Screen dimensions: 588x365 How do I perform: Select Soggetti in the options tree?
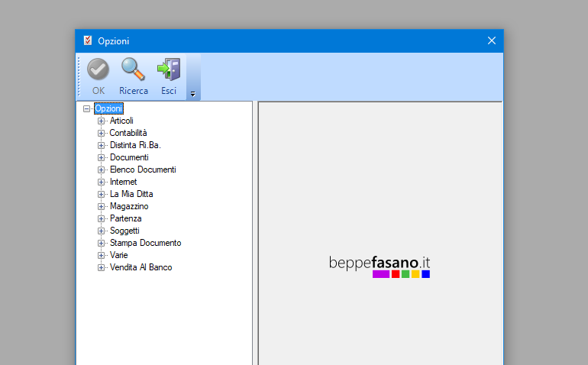click(124, 231)
